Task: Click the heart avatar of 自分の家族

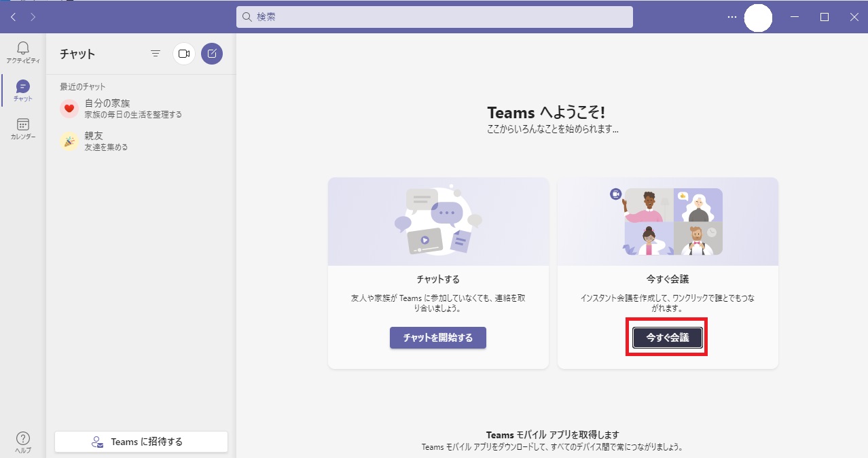Action: coord(69,109)
